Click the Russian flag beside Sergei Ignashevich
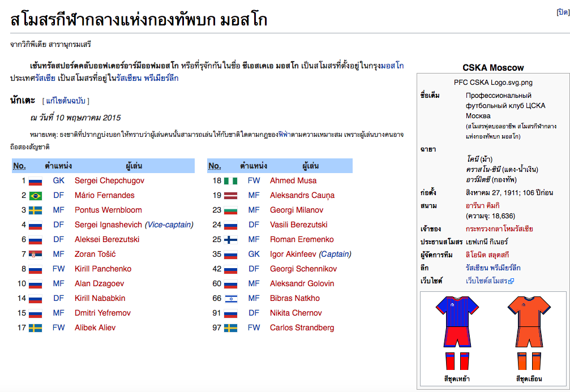Image resolution: width=570 pixels, height=392 pixels. point(35,225)
